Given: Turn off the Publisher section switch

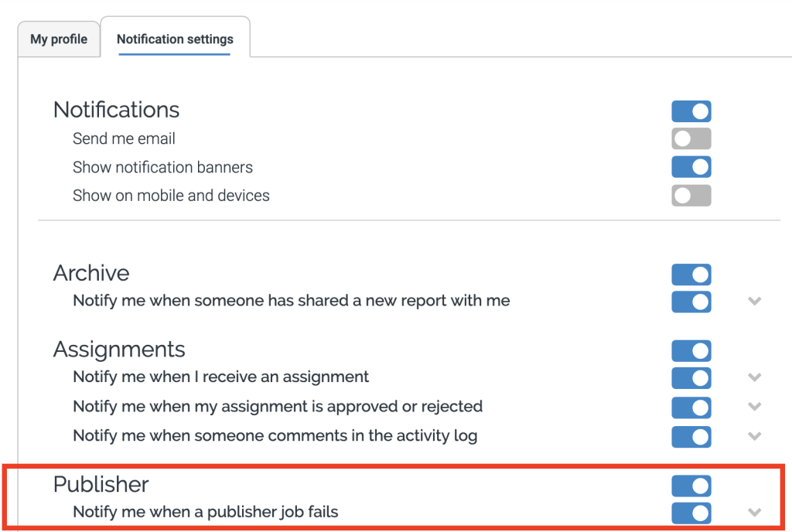Looking at the screenshot, I should 691,486.
